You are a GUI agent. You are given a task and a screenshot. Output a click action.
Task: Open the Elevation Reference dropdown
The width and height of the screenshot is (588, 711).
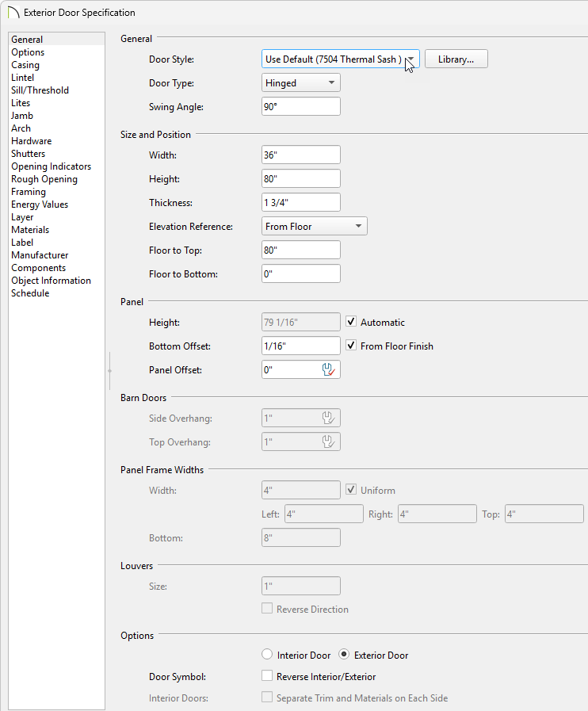pos(314,226)
